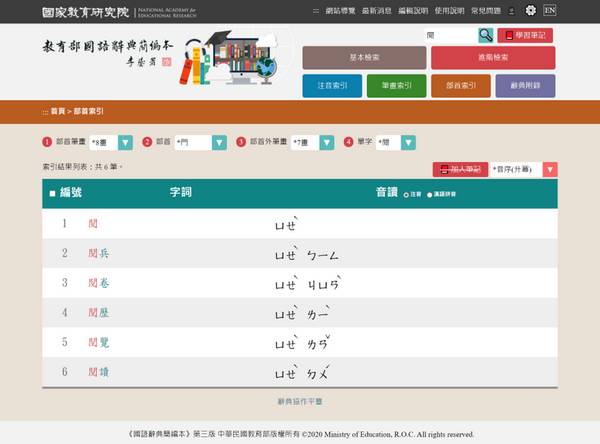Select the 注音 radio button
Viewport: 600px width, 444px height.
coord(406,195)
